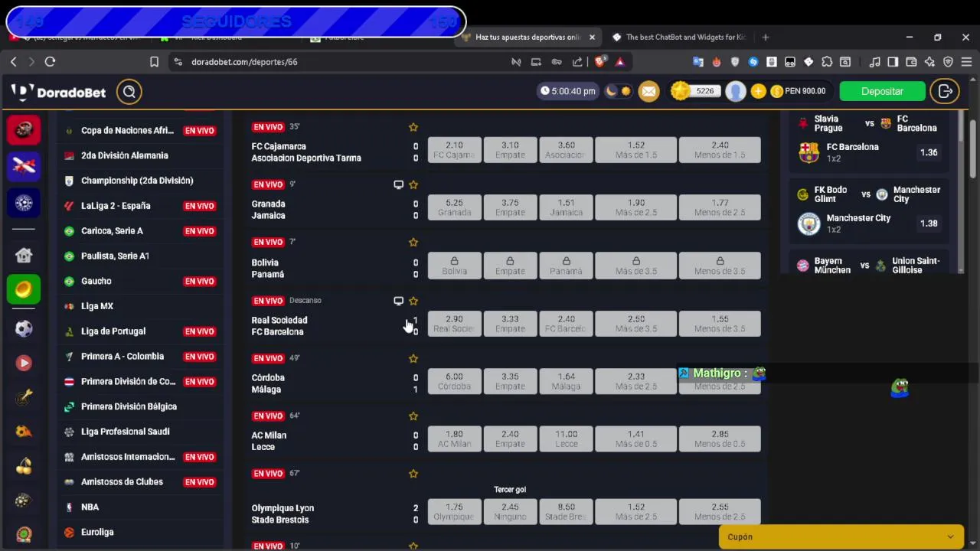Viewport: 980px width, 551px height.
Task: Open the user profile avatar
Action: click(736, 91)
